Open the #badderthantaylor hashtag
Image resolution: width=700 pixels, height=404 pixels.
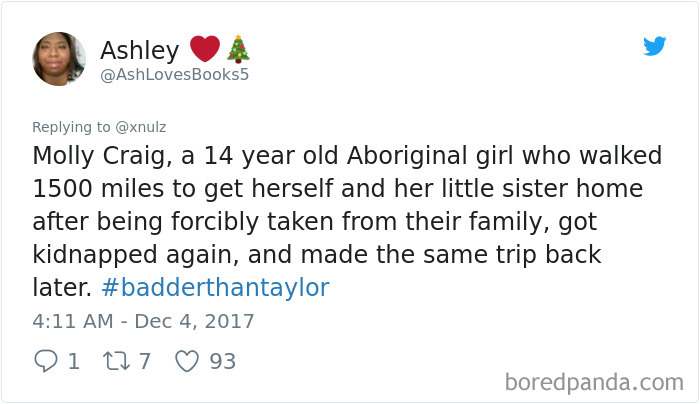(216, 287)
